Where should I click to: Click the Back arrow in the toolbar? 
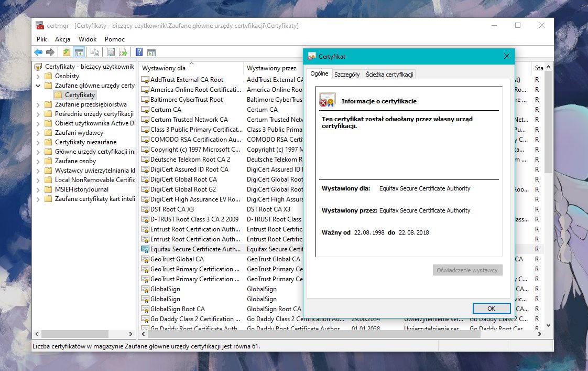click(x=38, y=52)
